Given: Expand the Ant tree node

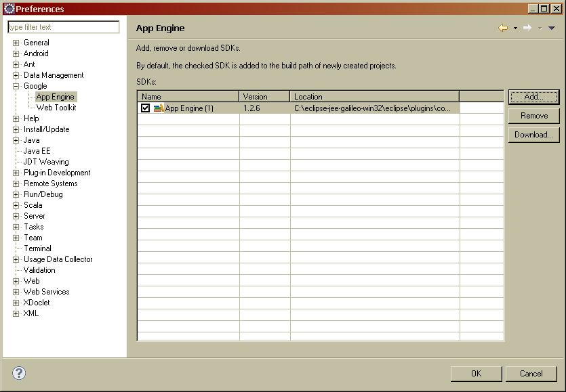Looking at the screenshot, I should coord(16,64).
